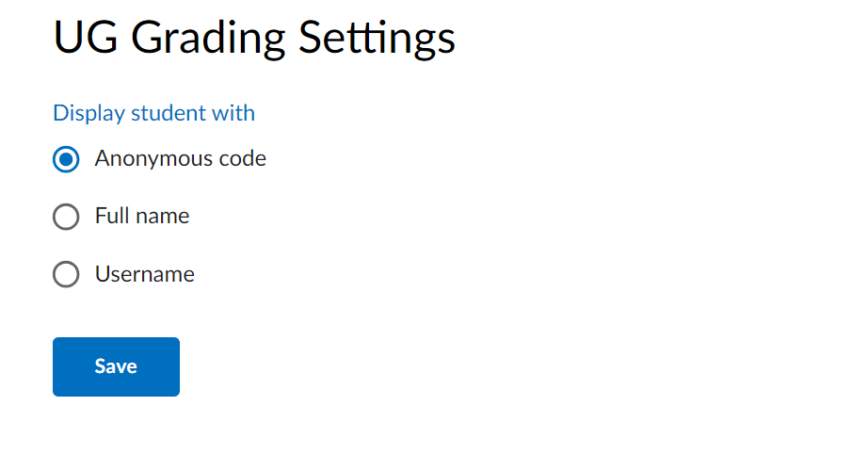Click the "Display student with" group label
This screenshot has width=868, height=471.
(x=153, y=113)
